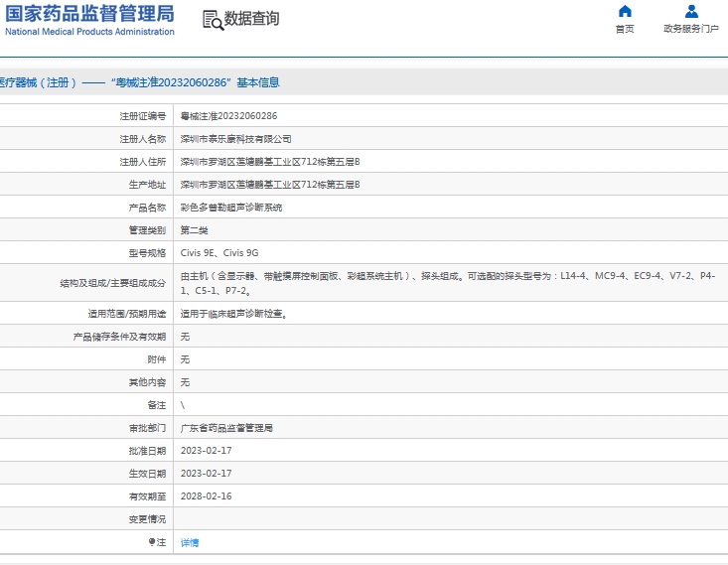The image size is (728, 565).
Task: Click the 管理类别 row label
Action: [147, 229]
